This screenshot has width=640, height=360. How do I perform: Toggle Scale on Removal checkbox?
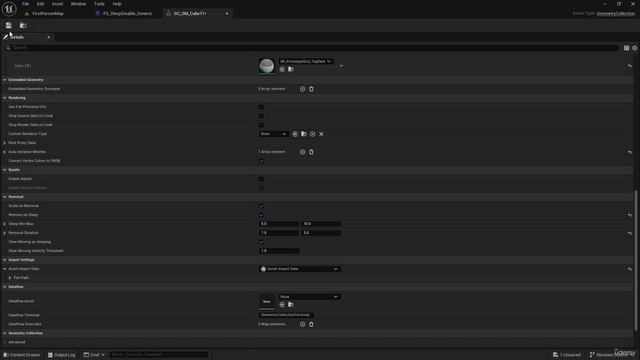(x=261, y=206)
